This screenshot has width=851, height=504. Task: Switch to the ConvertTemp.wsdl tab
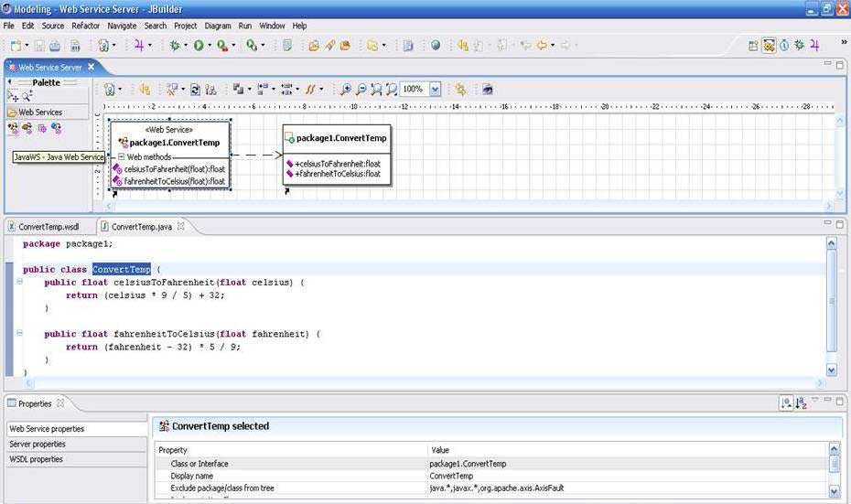pyautogui.click(x=48, y=227)
